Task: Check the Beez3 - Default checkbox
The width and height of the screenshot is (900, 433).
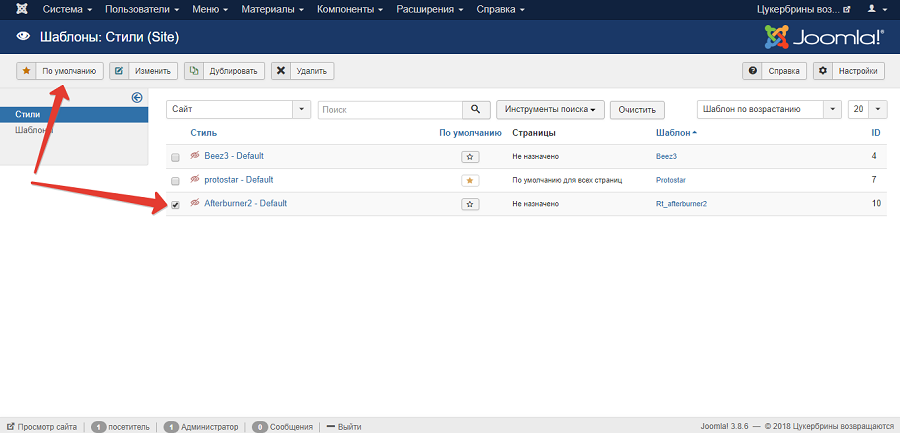Action: [176, 158]
